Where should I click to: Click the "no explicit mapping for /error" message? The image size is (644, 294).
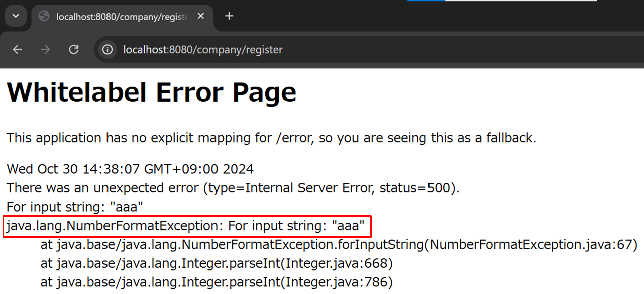(x=271, y=138)
